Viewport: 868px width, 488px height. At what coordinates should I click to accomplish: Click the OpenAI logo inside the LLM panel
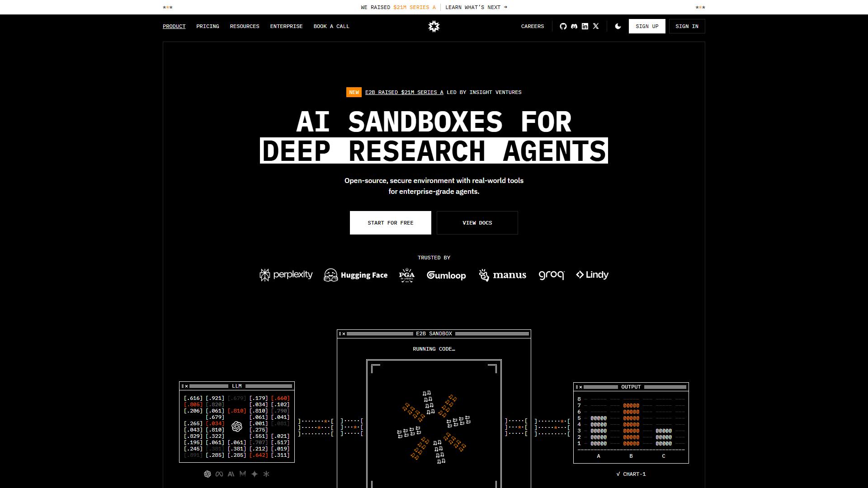[237, 427]
